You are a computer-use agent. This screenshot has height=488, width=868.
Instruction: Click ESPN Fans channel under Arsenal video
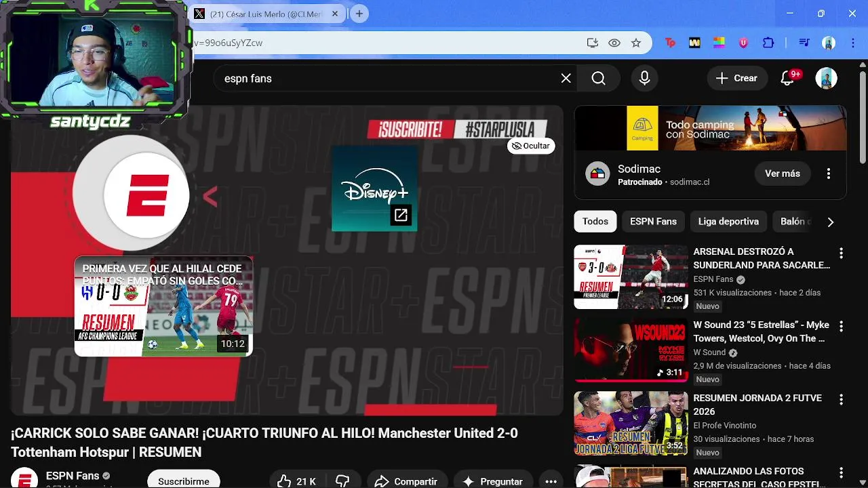713,279
